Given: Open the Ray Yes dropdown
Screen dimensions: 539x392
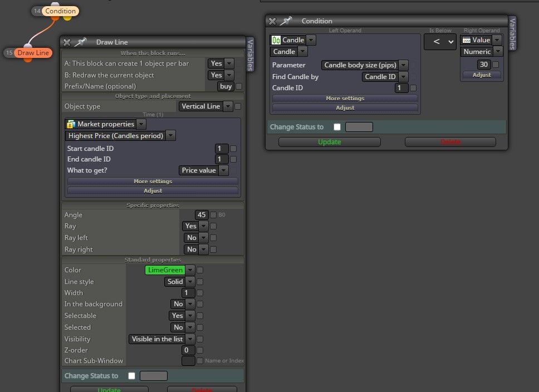Looking at the screenshot, I should (x=195, y=226).
